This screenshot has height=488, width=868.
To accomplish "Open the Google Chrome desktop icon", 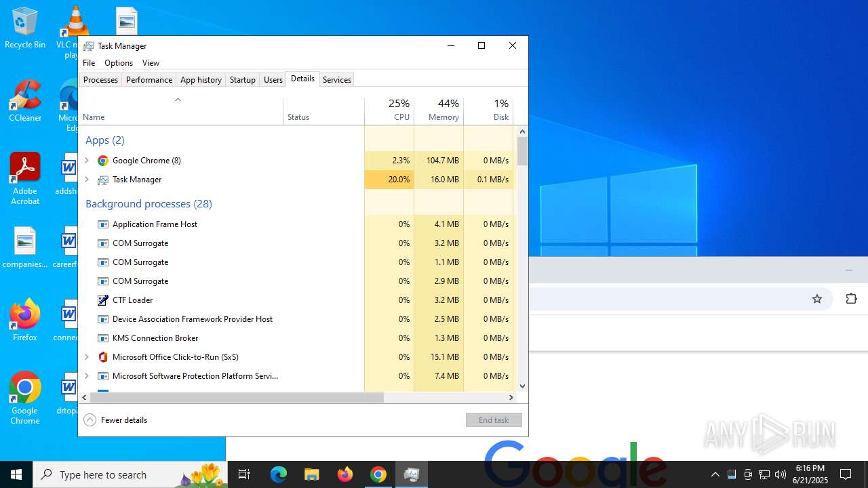I will tap(25, 398).
